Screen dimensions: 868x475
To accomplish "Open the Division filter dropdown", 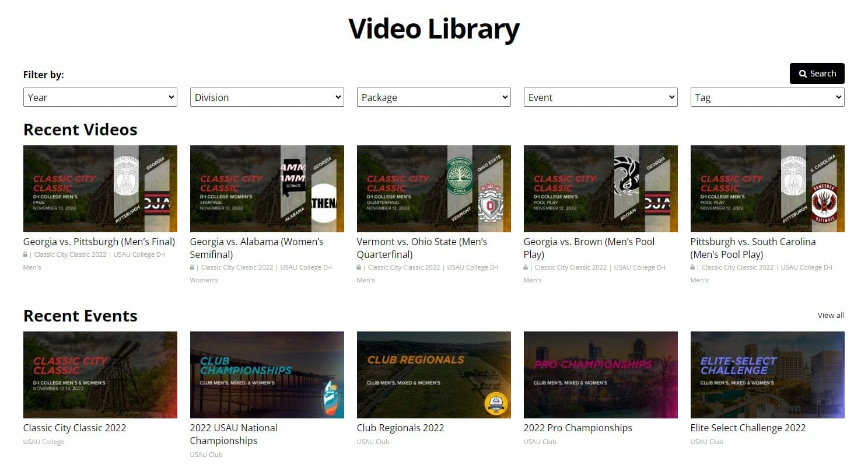I will click(x=267, y=97).
